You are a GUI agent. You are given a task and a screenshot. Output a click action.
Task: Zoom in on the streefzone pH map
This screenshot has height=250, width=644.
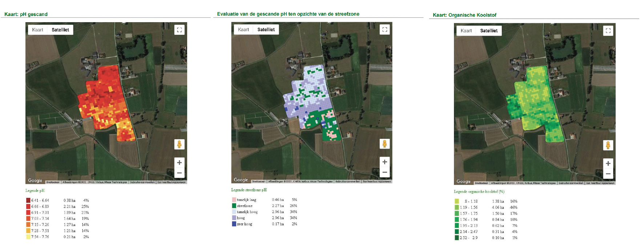(x=385, y=162)
